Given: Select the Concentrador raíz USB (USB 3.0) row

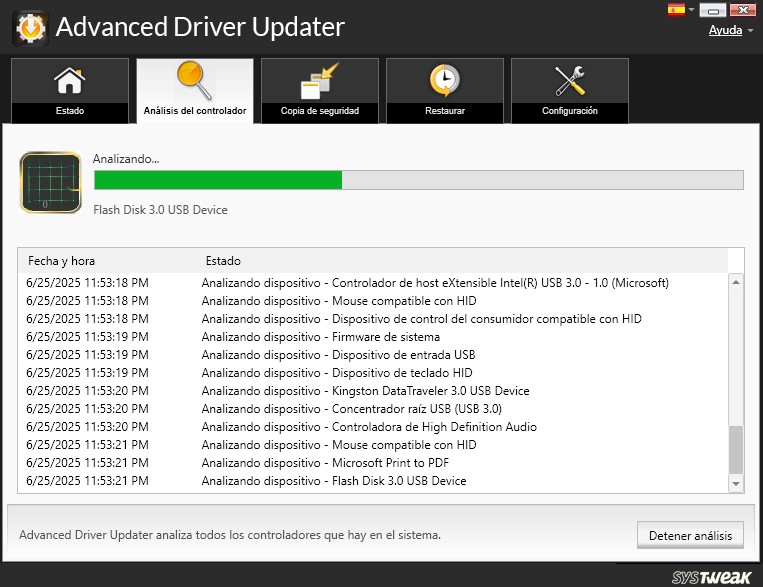Looking at the screenshot, I should (373, 409).
